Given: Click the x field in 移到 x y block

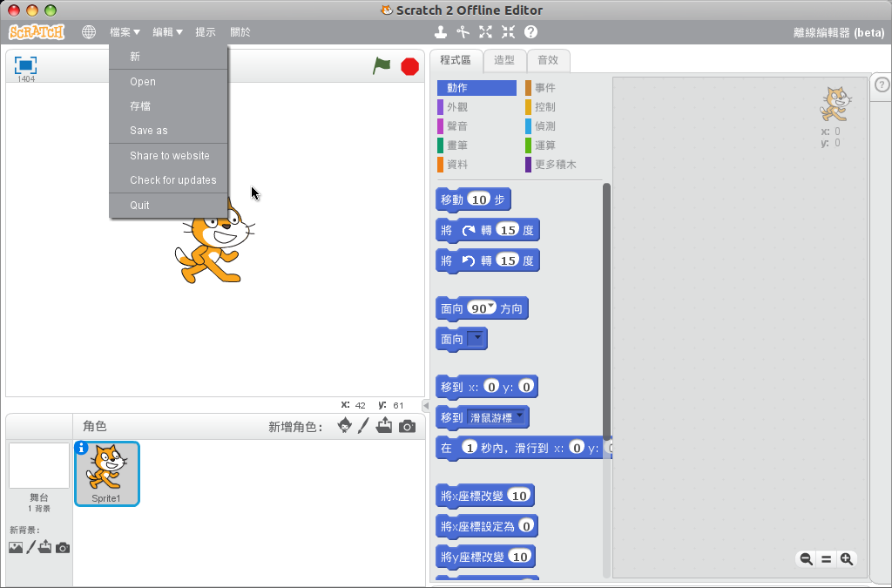Looking at the screenshot, I should (x=491, y=387).
